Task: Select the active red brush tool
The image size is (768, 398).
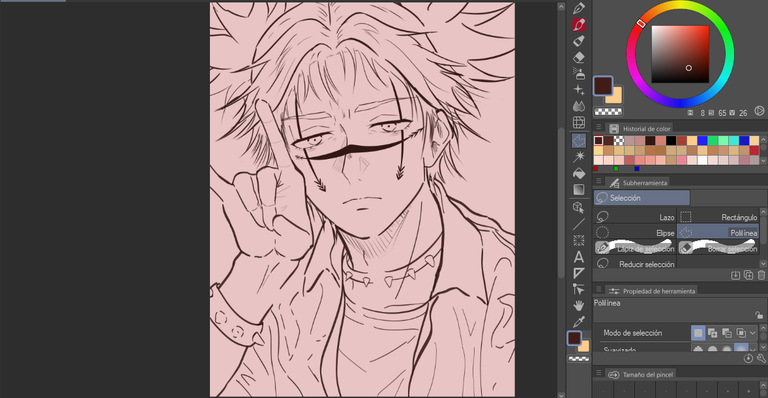Action: (578, 24)
